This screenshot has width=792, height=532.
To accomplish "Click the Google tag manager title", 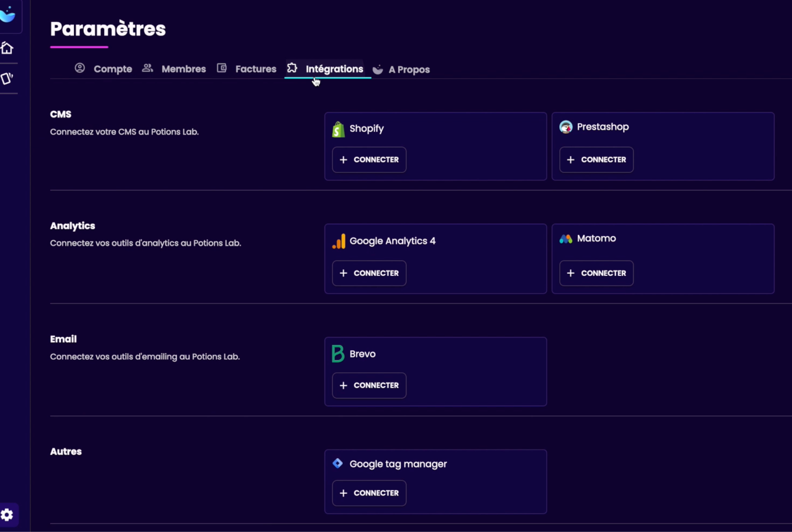I will [x=398, y=464].
